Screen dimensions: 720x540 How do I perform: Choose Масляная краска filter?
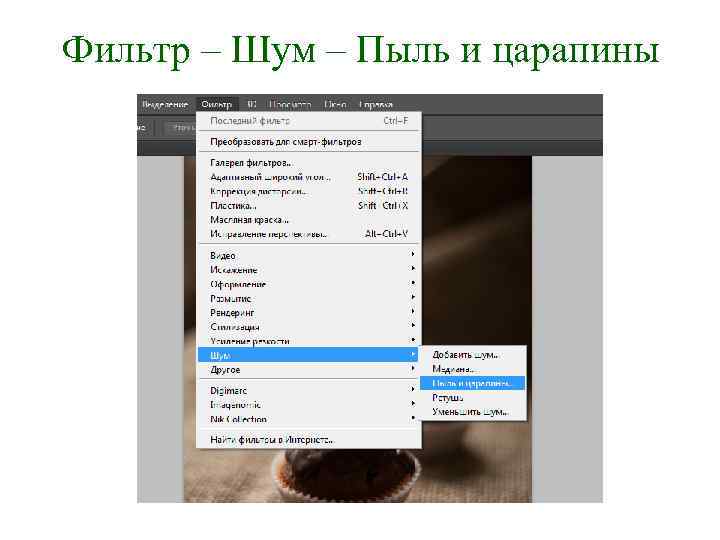[309, 220]
